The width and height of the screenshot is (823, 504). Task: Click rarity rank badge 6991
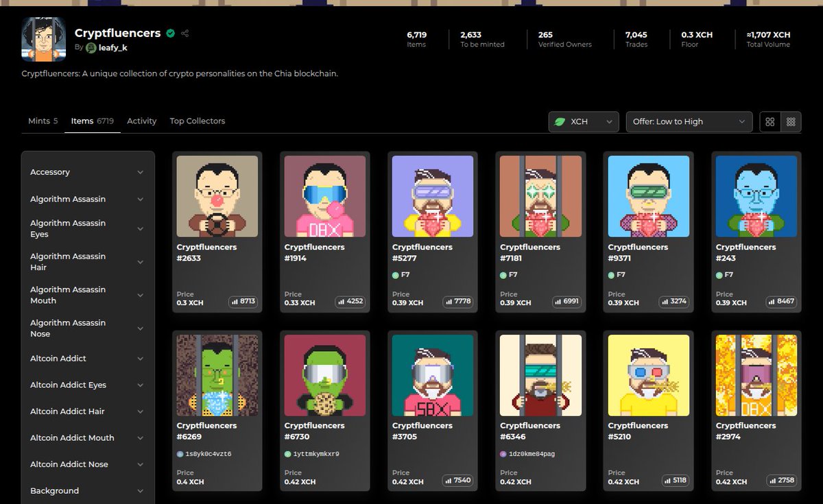(567, 301)
